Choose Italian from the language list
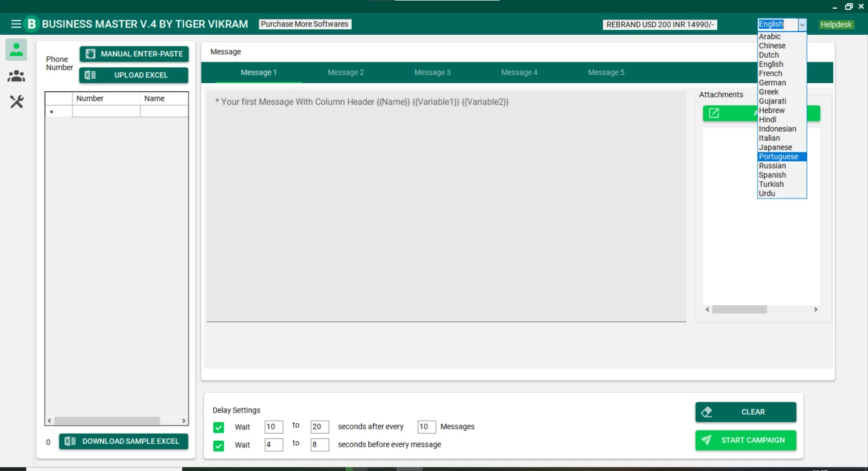The width and height of the screenshot is (868, 471). click(x=782, y=138)
